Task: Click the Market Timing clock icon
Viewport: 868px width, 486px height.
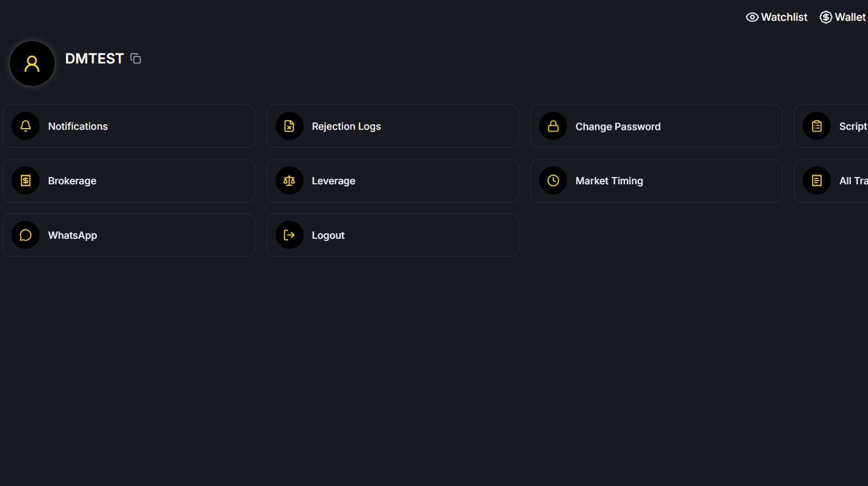Action: 552,180
